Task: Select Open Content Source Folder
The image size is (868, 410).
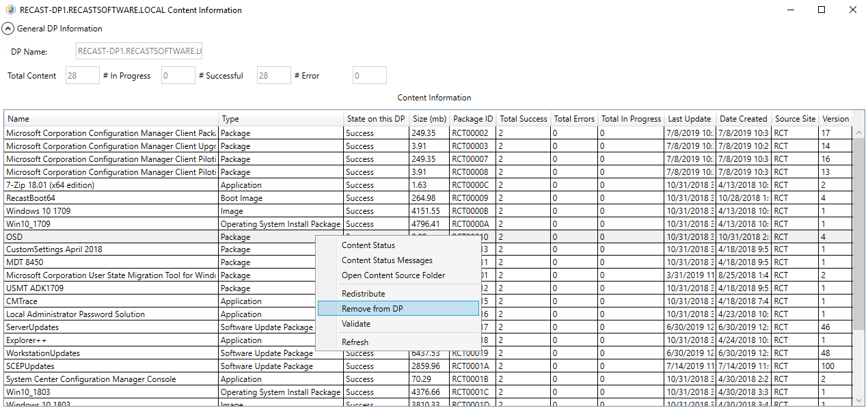Action: tap(398, 275)
